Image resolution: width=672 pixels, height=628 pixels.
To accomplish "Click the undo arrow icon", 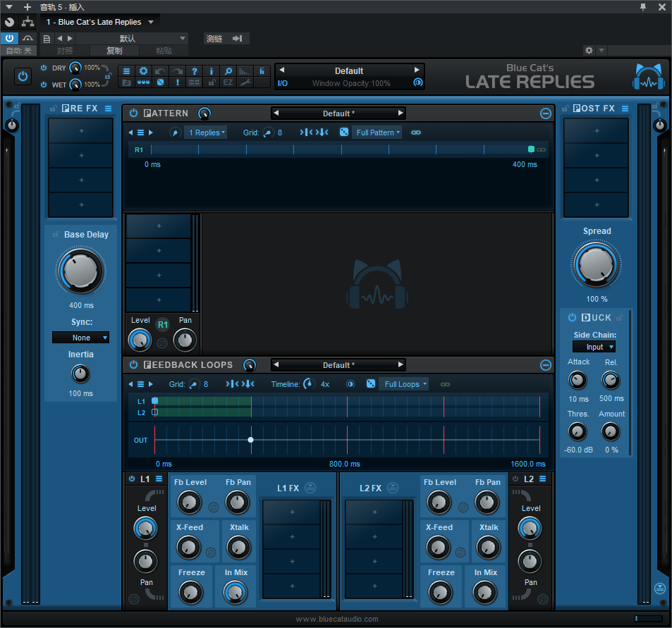I will 160,71.
